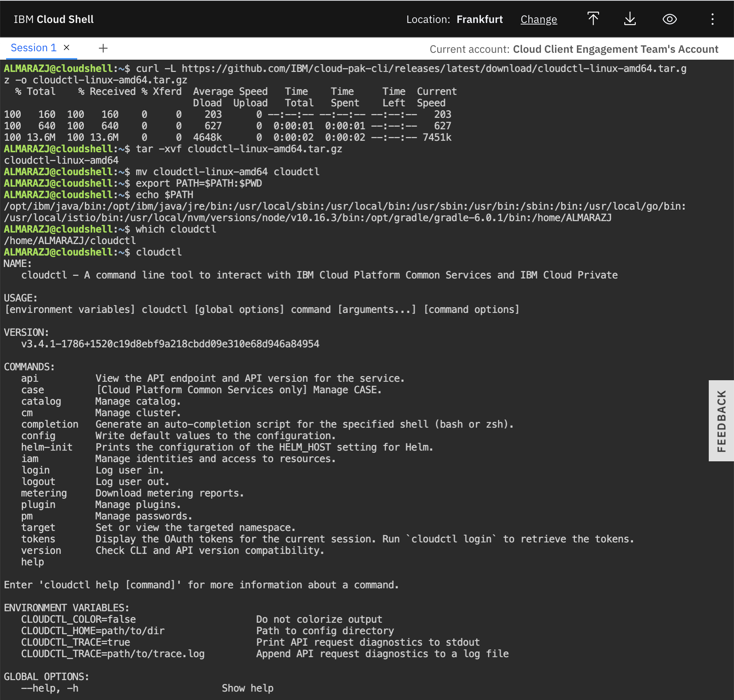734x700 pixels.
Task: Click the upload file arrow icon
Action: click(x=593, y=19)
